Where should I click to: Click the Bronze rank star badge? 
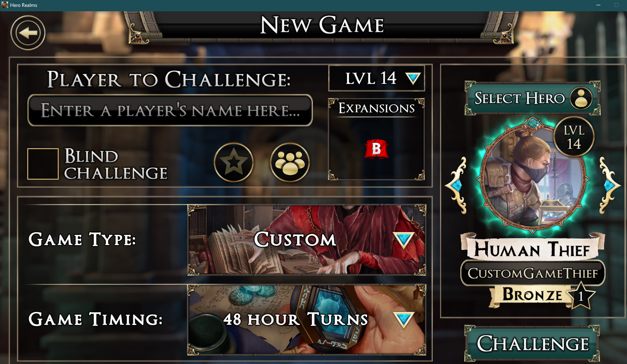(581, 296)
